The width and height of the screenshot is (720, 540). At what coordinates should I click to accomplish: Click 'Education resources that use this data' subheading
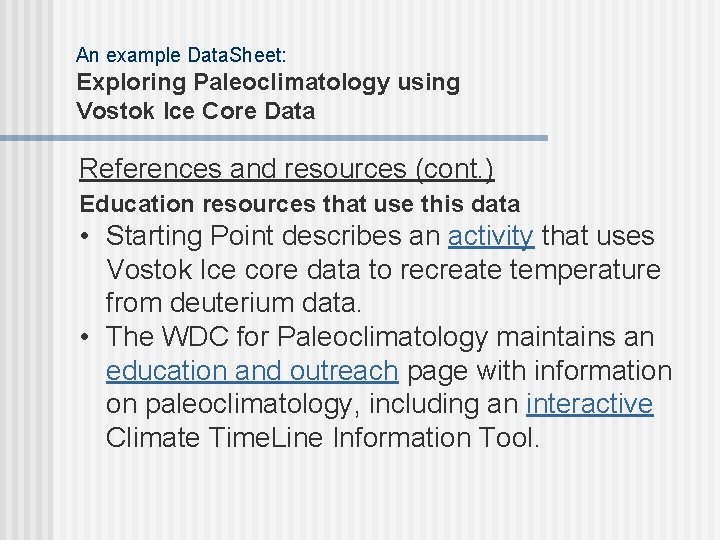300,204
